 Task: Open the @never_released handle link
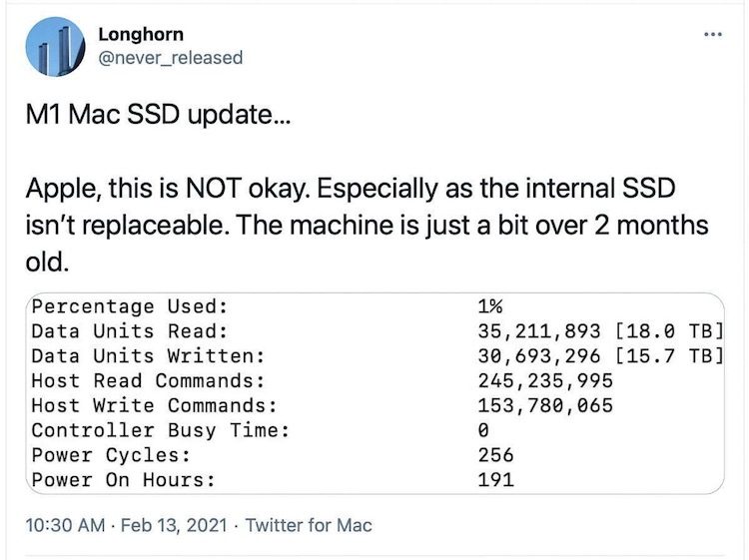[x=170, y=58]
